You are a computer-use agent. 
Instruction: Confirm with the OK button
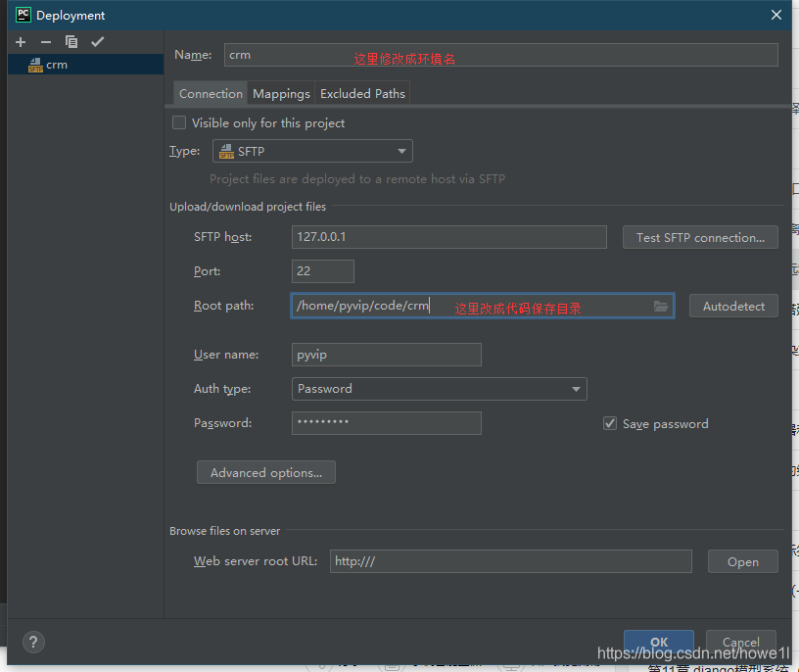(x=659, y=642)
